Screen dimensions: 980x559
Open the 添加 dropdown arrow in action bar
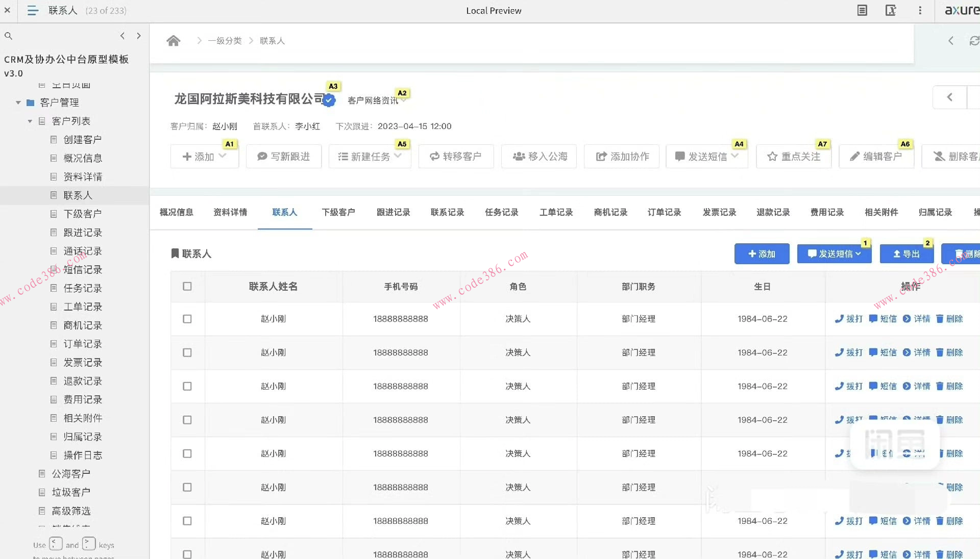tap(223, 157)
